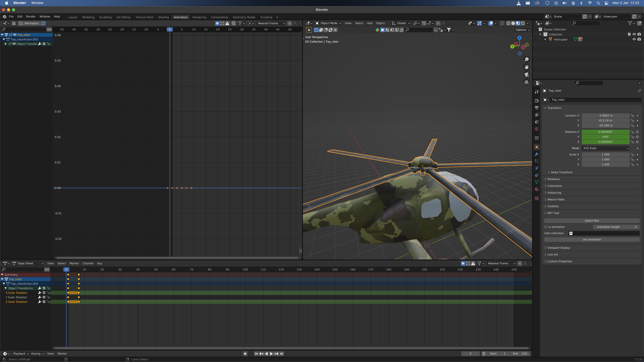Toggle snapping magnet in 3D viewport
Image resolution: width=644 pixels, height=362 pixels.
pyautogui.click(x=424, y=23)
